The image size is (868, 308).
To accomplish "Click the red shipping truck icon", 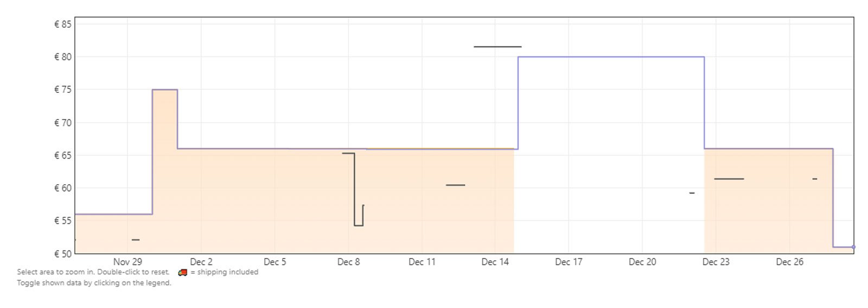I will click(183, 272).
